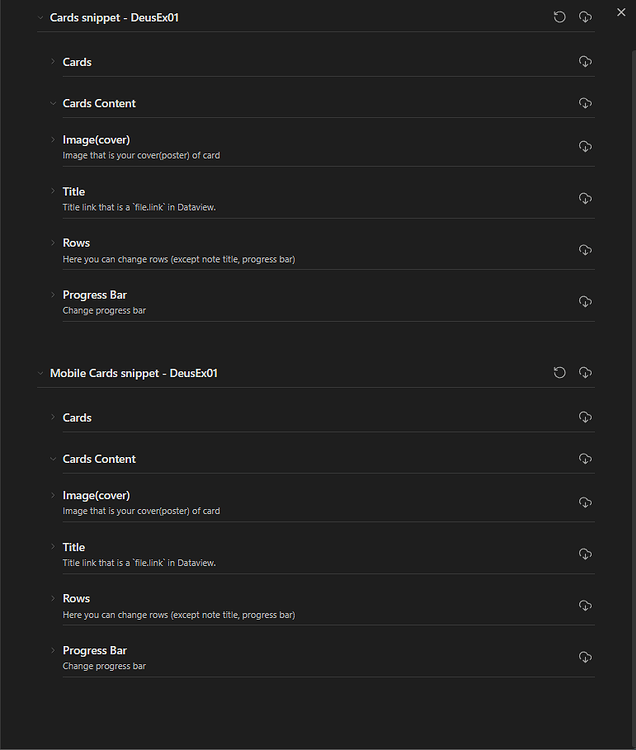Expand the Cards group in Mobile Cards snippet

coord(53,417)
